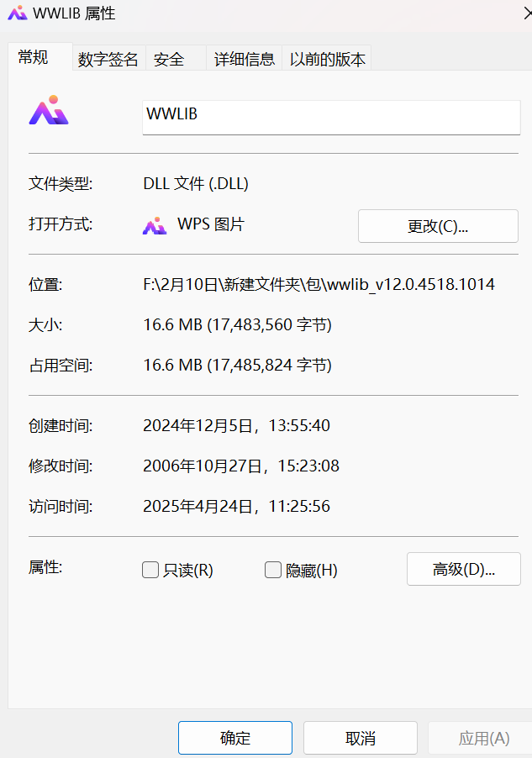
Task: Click the WWLIB 属性 window title
Action: (x=74, y=13)
